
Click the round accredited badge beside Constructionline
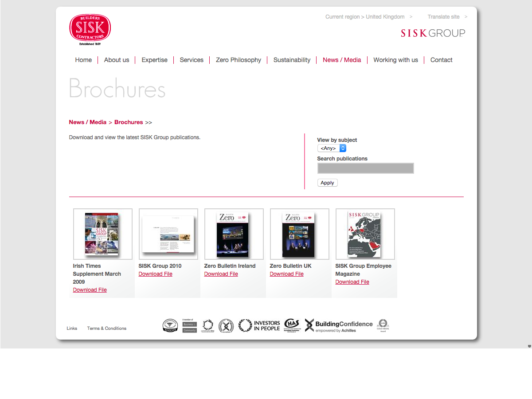[226, 325]
